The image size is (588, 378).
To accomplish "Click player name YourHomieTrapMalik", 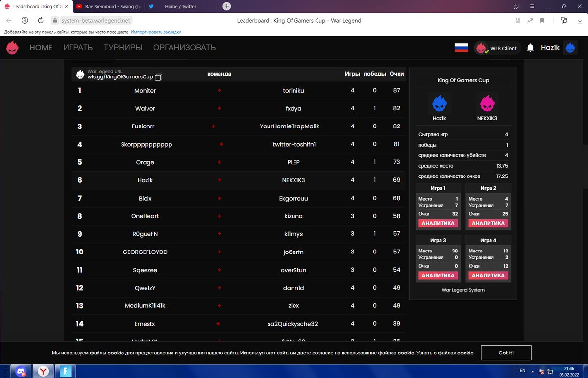I will click(290, 126).
